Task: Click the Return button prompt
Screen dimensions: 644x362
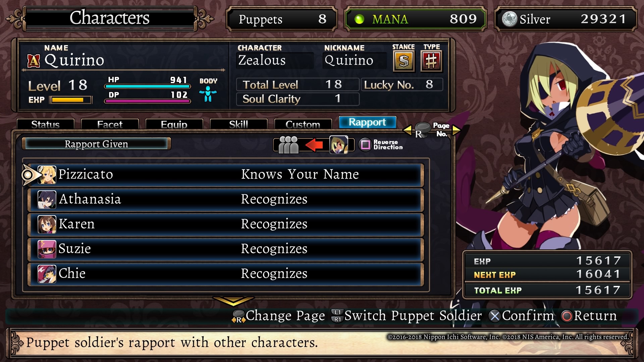Action: pyautogui.click(x=589, y=316)
